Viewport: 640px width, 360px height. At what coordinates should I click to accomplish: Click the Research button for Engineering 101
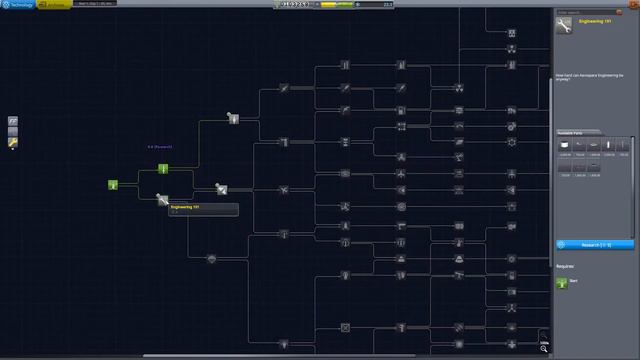tap(595, 245)
